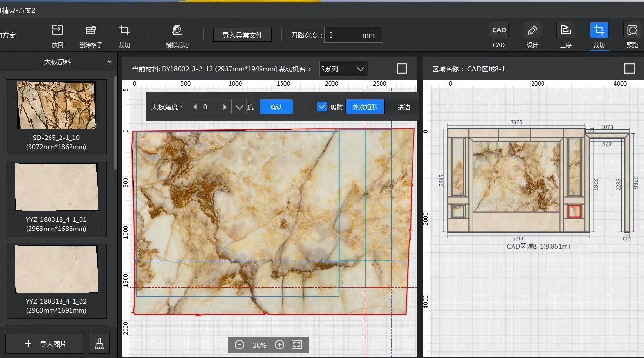This screenshot has height=358, width=644.
Task: Open the 工序 process module
Action: coord(565,30)
